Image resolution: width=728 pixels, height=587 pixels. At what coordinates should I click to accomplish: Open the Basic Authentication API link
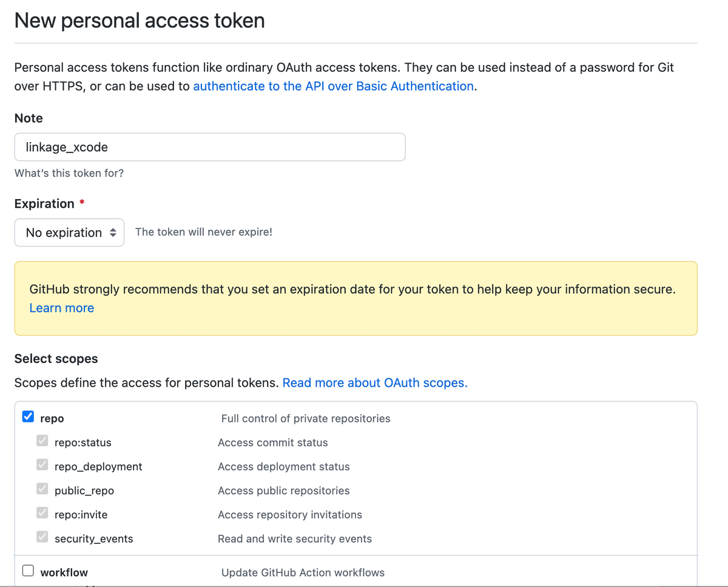click(x=333, y=86)
